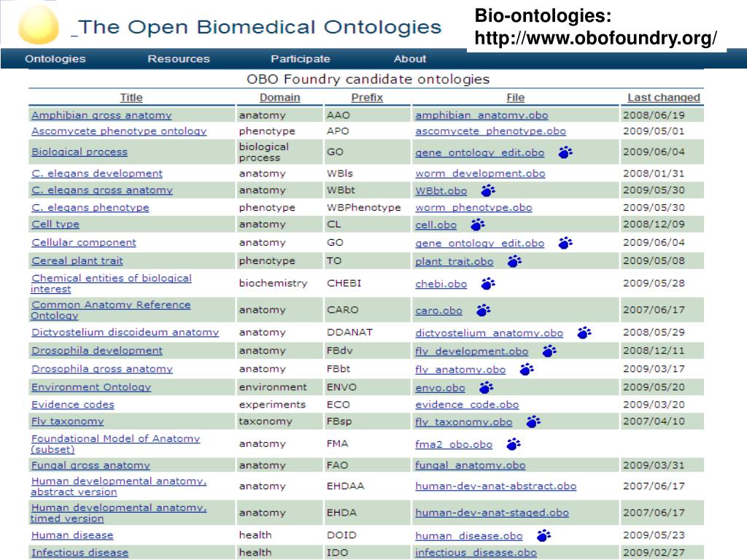Open Fly taxonomy link
Screen dimensions: 747x560
click(x=67, y=421)
